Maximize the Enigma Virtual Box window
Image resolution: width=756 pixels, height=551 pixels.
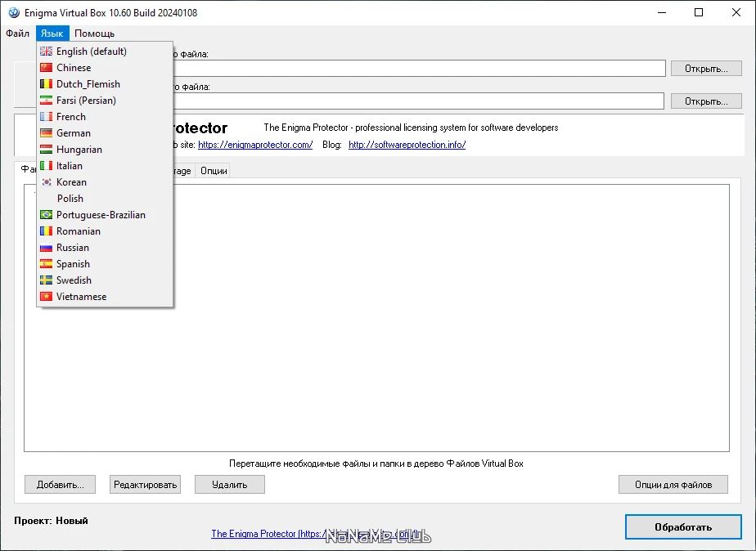[x=699, y=12]
